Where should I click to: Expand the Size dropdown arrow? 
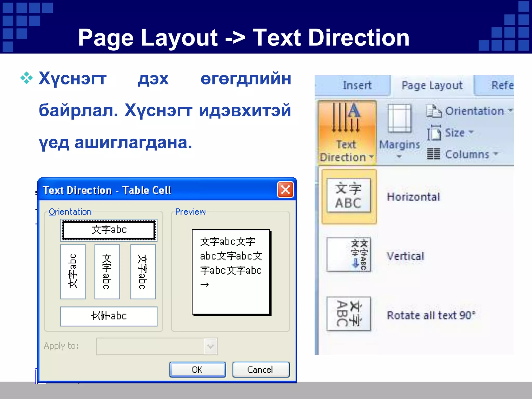pos(471,132)
